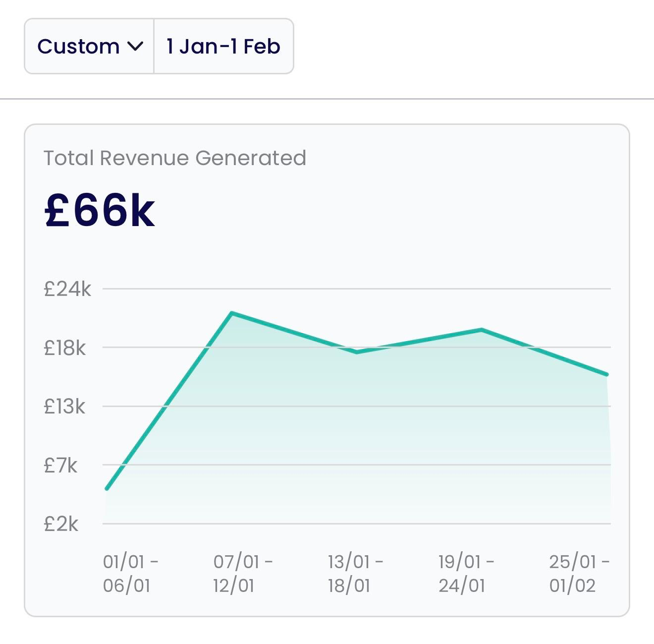Screen dimensions: 654x644
Task: Click the 07/01 - 12/01 period label
Action: click(x=243, y=574)
